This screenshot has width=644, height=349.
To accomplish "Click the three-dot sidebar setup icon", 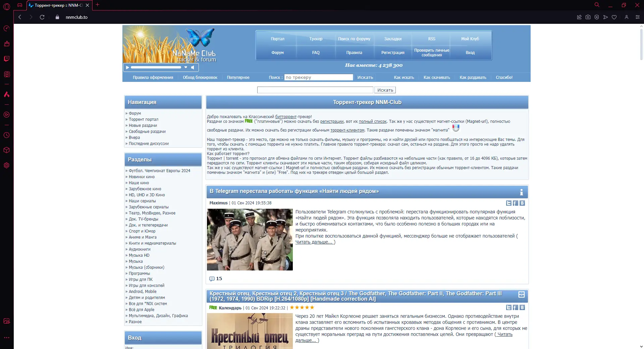I will [x=7, y=338].
